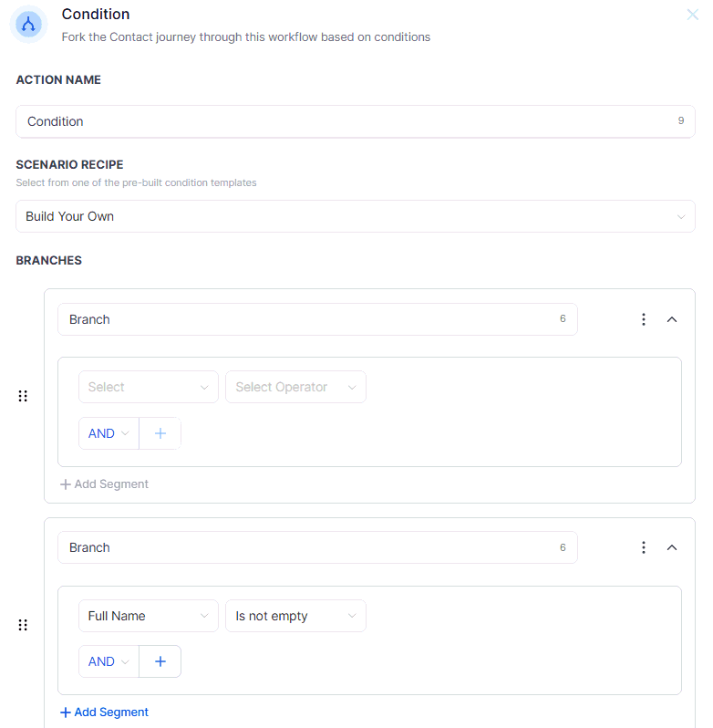Viewport: 713px width, 728px height.
Task: Open the first branch three-dot options menu
Action: (644, 319)
